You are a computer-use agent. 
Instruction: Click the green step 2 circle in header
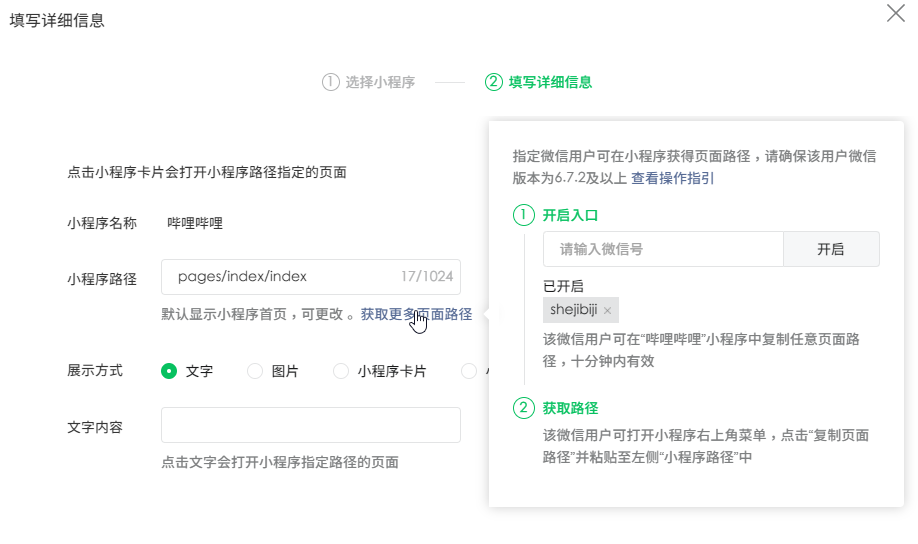click(493, 82)
